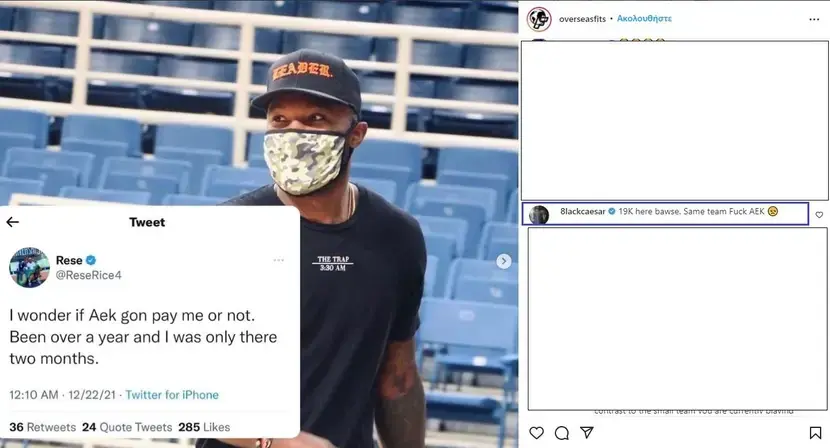Go to next photo with the arrow
This screenshot has height=448, width=830.
pos(504,261)
